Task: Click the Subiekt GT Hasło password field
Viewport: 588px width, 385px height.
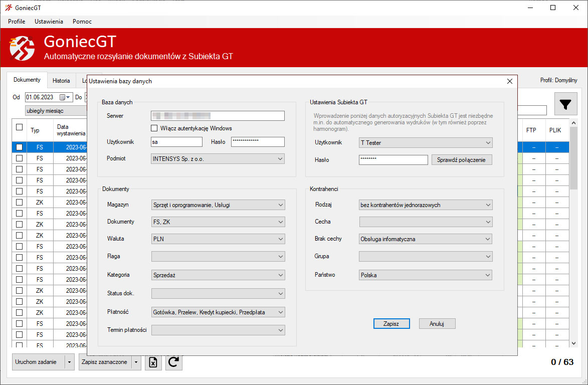Action: coord(393,160)
